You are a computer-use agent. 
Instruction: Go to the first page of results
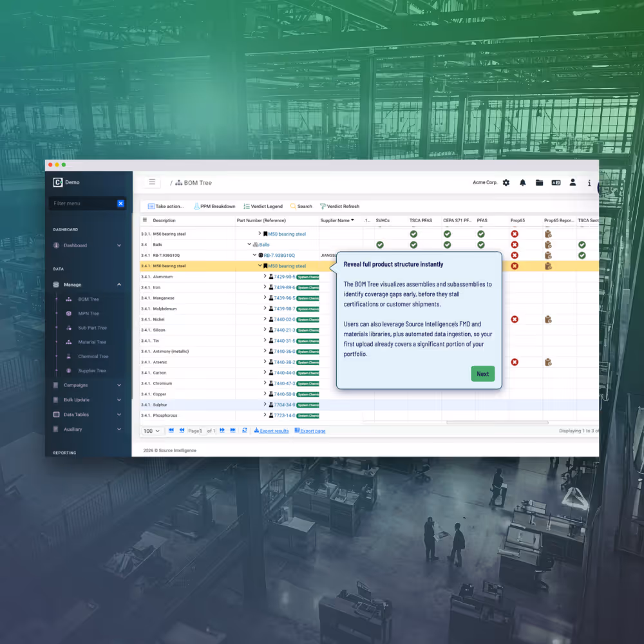171,430
